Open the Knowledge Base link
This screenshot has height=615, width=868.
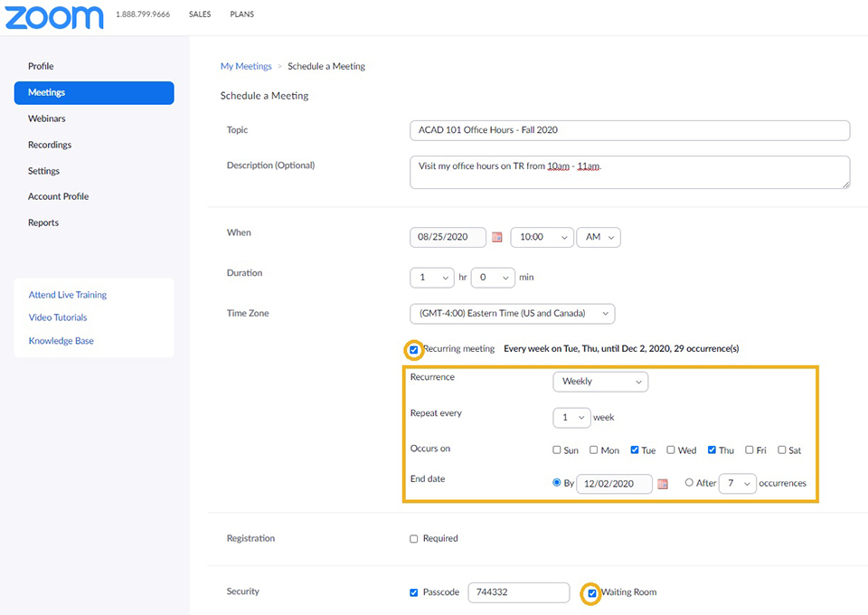(61, 341)
